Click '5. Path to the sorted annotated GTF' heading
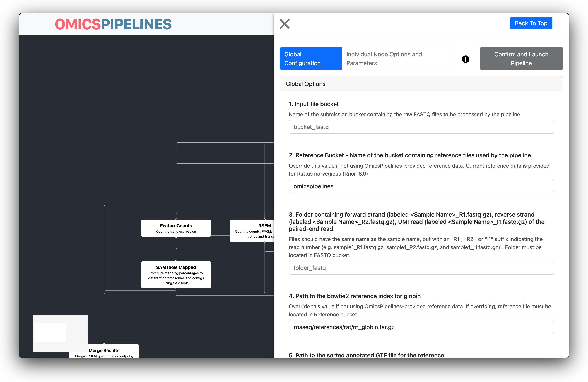Image resolution: width=588 pixels, height=382 pixels. pyautogui.click(x=366, y=355)
